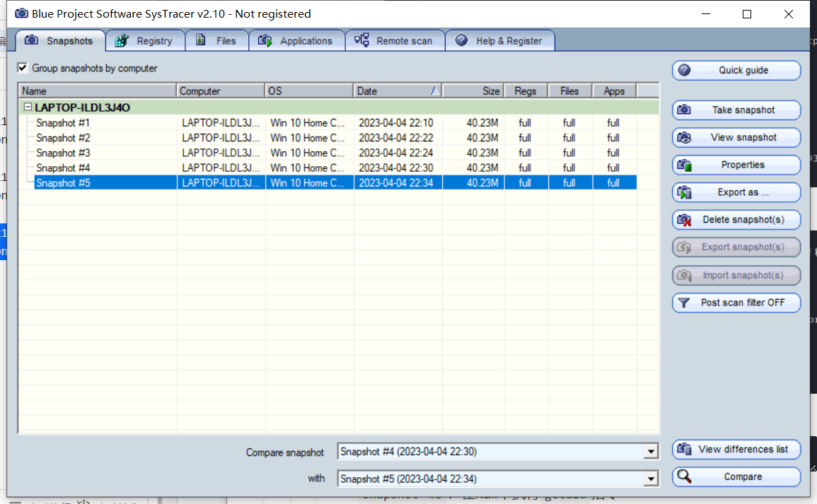
Task: Click the Properties button icon
Action: (684, 165)
